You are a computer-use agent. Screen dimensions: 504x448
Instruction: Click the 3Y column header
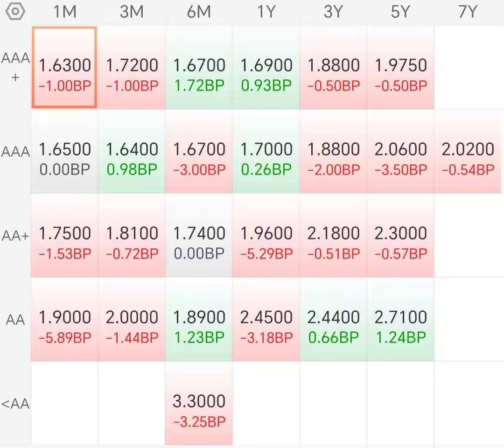pos(333,12)
